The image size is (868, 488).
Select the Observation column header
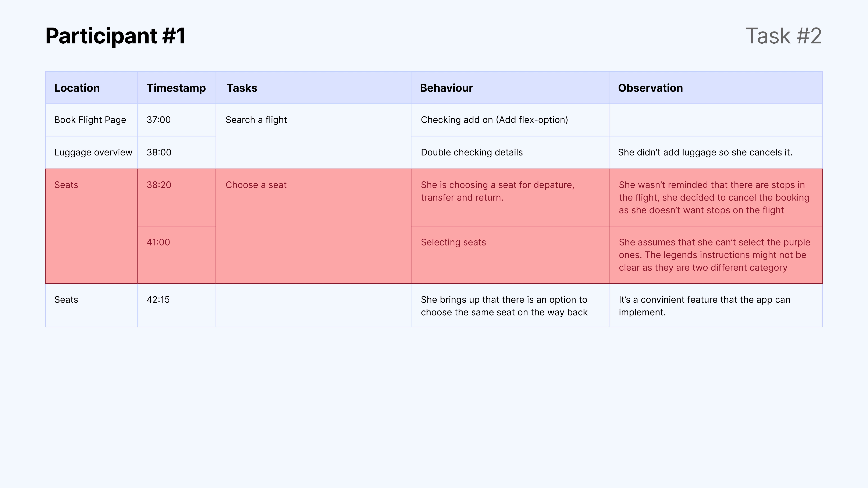650,88
